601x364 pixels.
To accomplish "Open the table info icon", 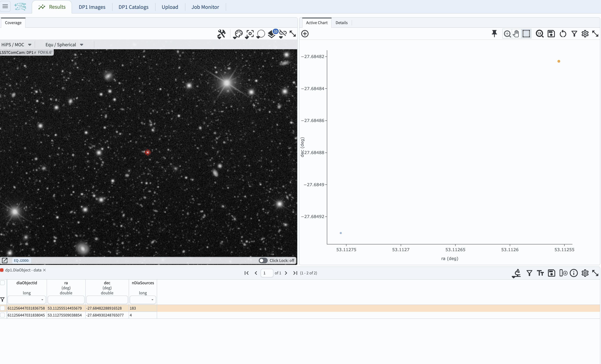I will [x=573, y=273].
